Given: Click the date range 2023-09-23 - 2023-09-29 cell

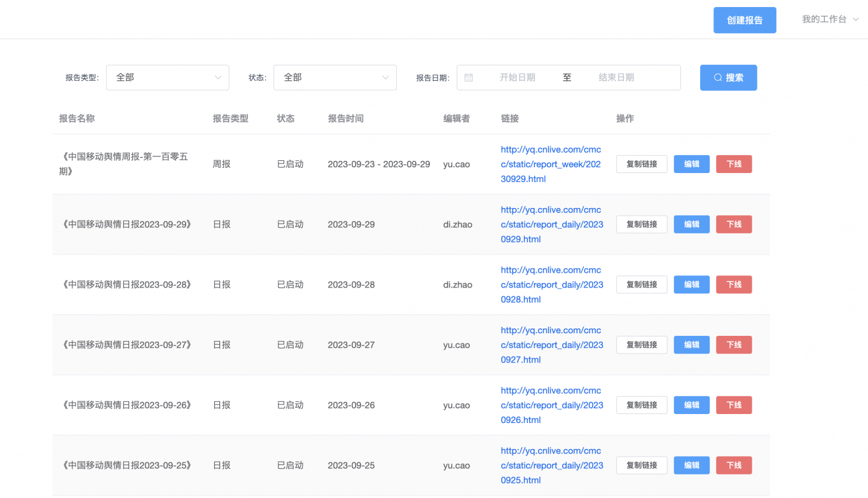Looking at the screenshot, I should [x=379, y=164].
